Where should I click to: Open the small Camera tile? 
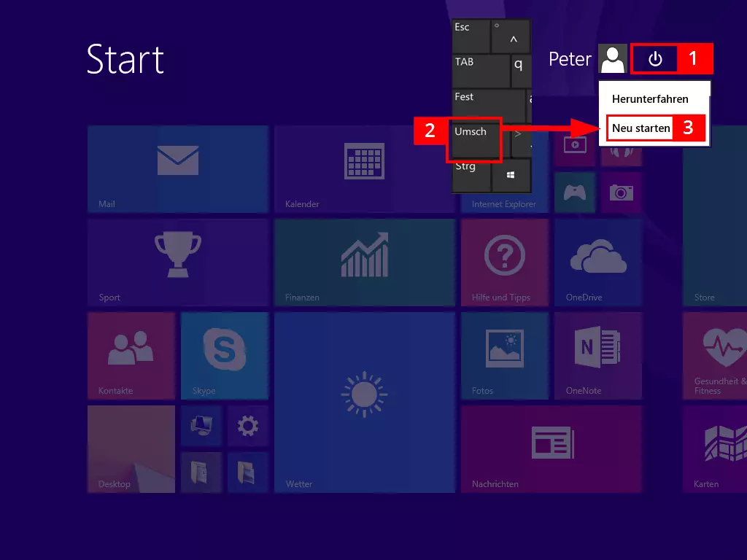coord(622,192)
